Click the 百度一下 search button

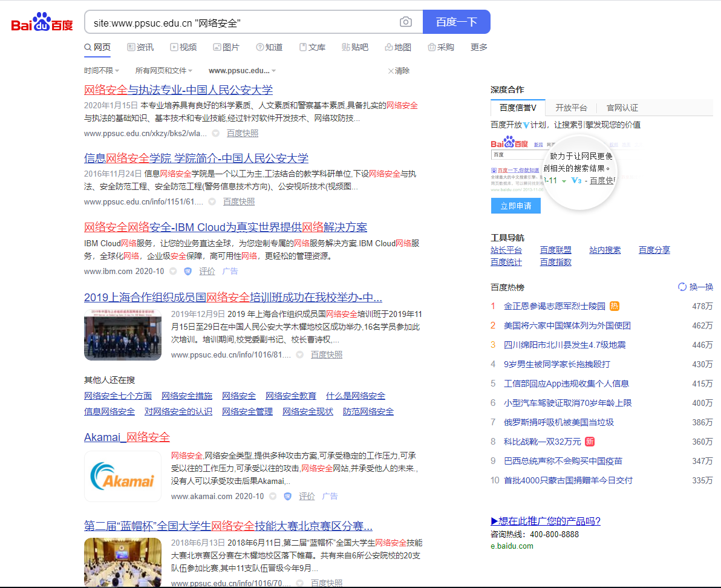(x=457, y=22)
